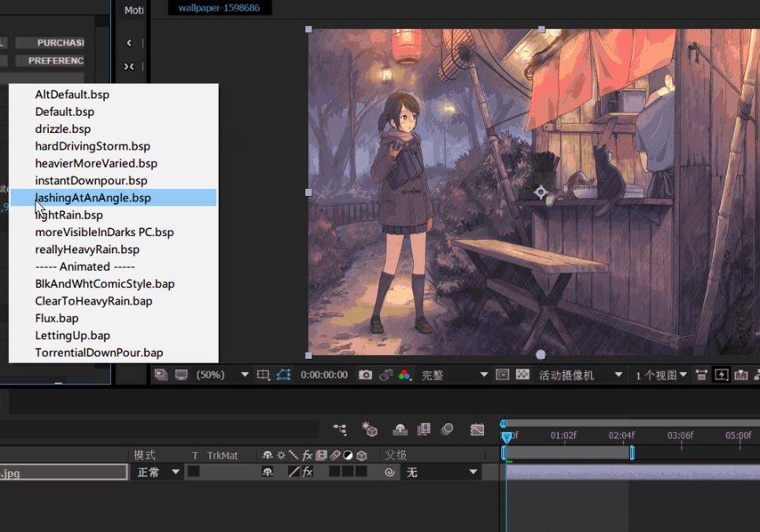The height and width of the screenshot is (532, 760).
Task: Click the left chevron preset button
Action: tap(129, 42)
